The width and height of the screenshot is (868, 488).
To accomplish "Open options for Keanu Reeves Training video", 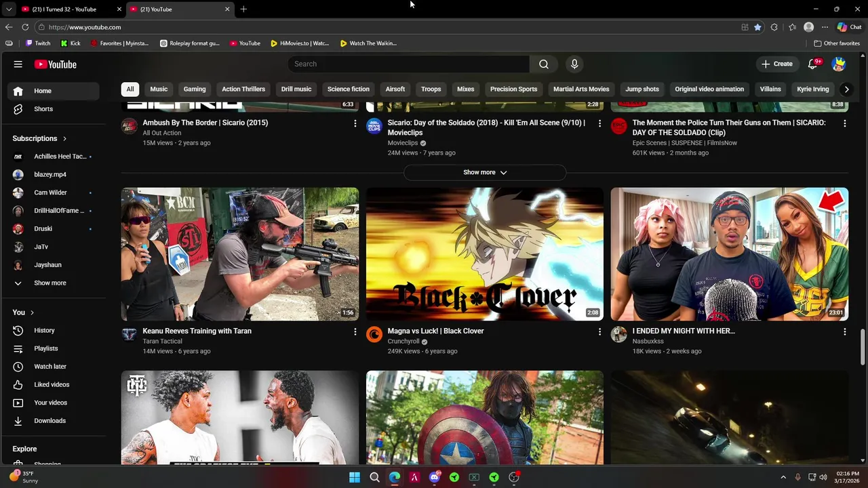I will point(355,331).
